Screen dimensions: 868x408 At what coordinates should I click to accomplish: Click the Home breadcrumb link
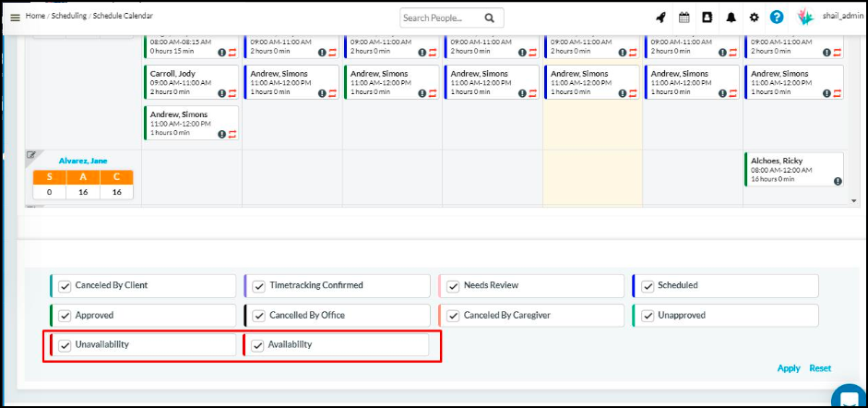pos(35,18)
